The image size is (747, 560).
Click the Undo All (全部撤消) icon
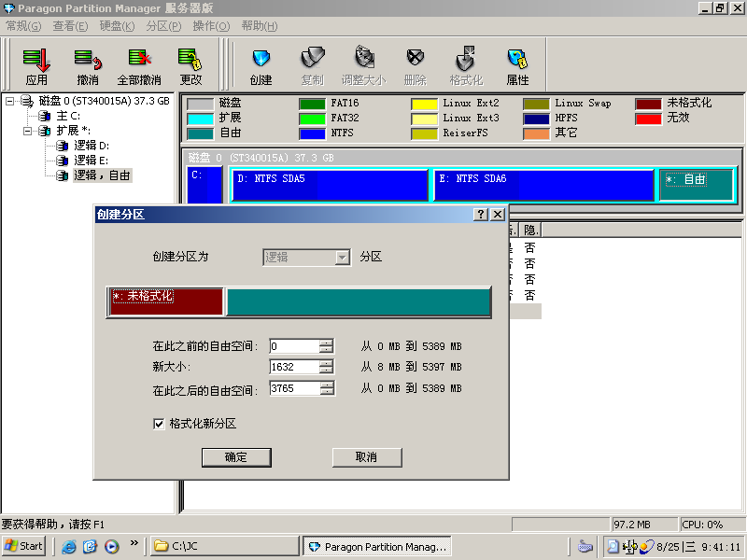coord(139,59)
